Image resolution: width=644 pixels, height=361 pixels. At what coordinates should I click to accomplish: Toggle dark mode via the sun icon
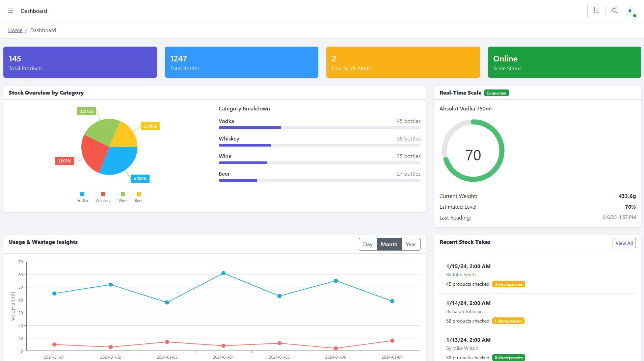(614, 10)
